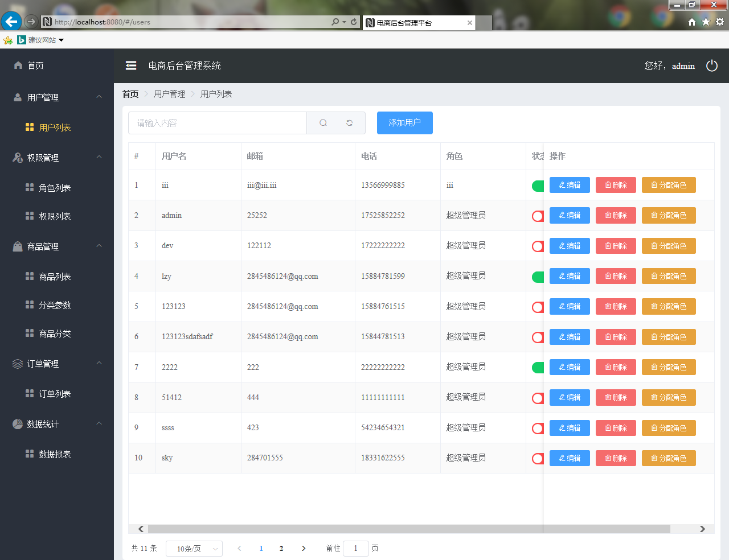Toggle status switch for user iii
This screenshot has width=729, height=560.
[538, 186]
